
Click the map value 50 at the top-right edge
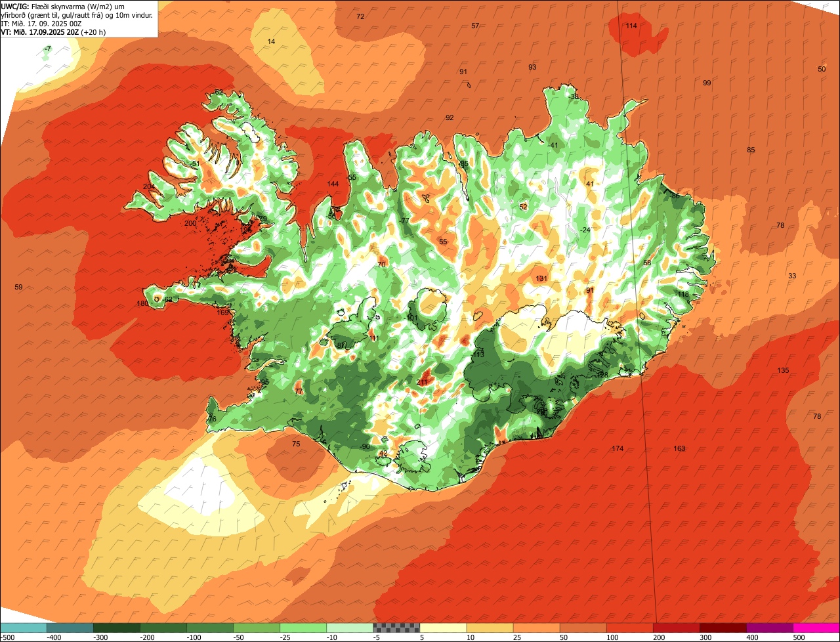click(x=822, y=69)
